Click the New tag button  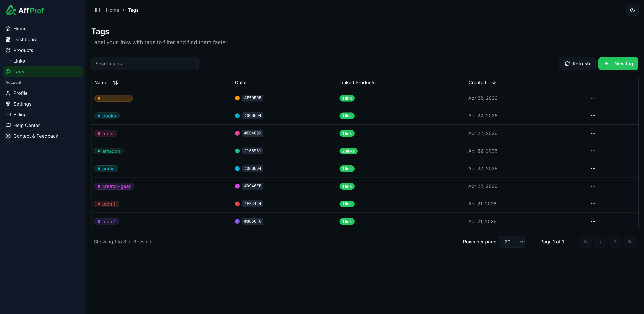click(x=618, y=64)
